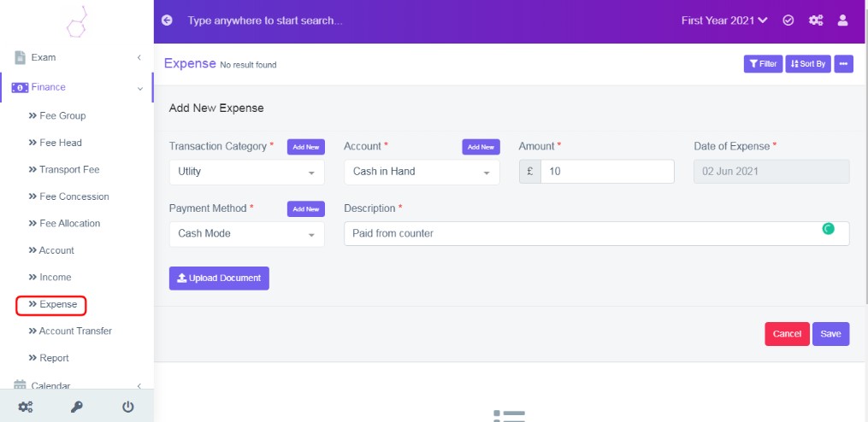Click the back arrow icon in header
This screenshot has width=868, height=422.
point(167,21)
